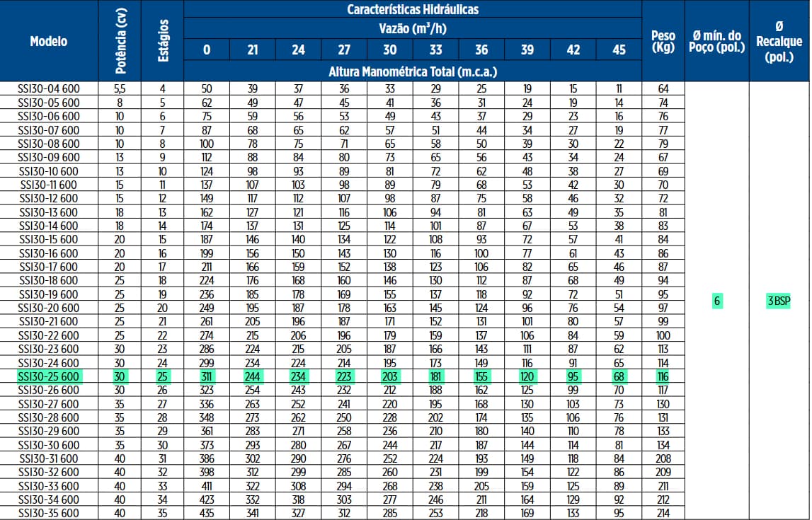Click the highlighted weight cell in the Peso column
This screenshot has width=812, height=520.
[x=663, y=376]
